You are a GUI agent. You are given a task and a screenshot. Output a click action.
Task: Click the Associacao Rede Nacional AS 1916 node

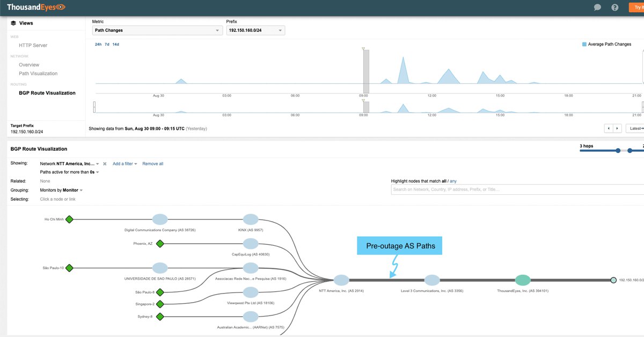(251, 268)
